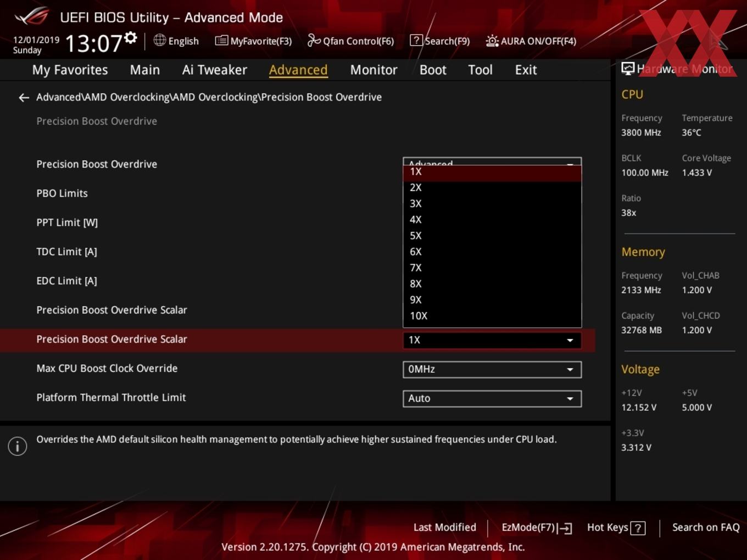
Task: Choose 8X in the scalar list
Action: [492, 284]
